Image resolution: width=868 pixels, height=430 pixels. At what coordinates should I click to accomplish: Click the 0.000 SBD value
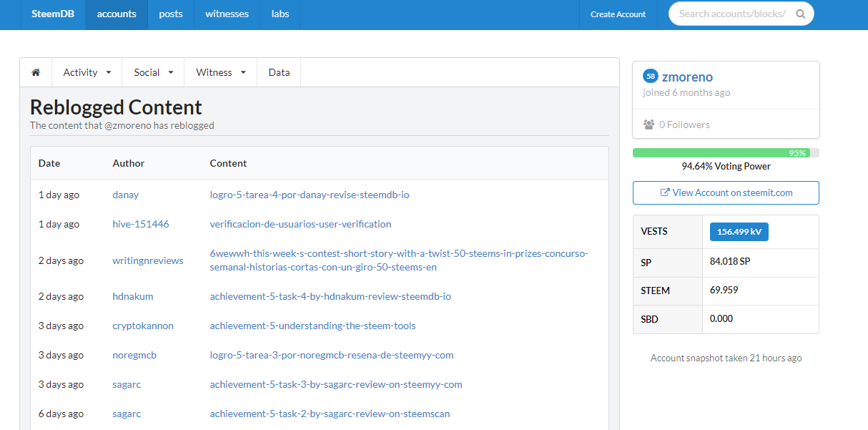click(721, 318)
